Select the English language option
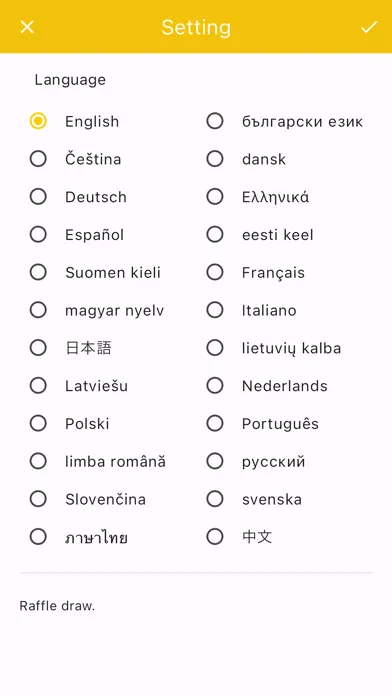The width and height of the screenshot is (392, 696). tap(38, 121)
